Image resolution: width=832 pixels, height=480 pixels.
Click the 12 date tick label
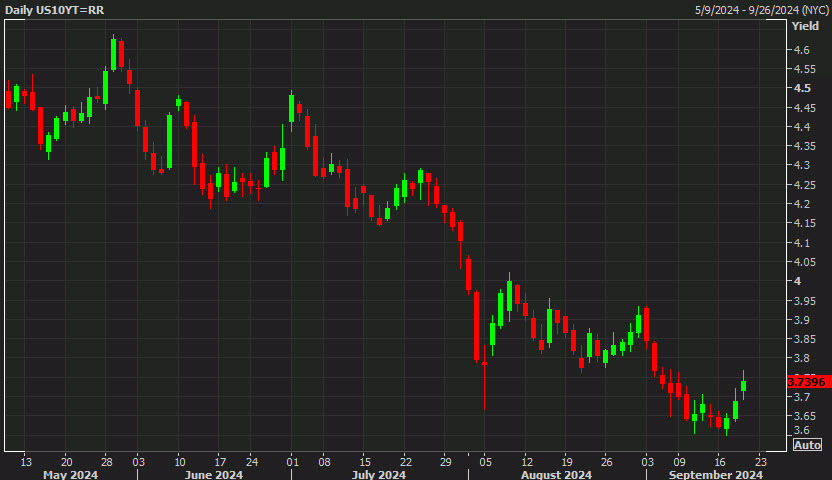[x=526, y=461]
